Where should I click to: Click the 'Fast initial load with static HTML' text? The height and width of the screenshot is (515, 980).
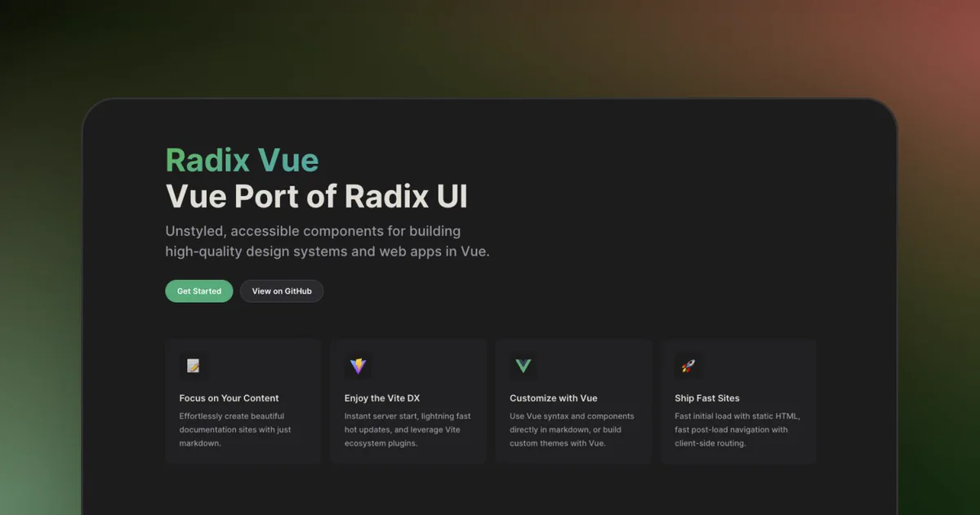pos(737,429)
